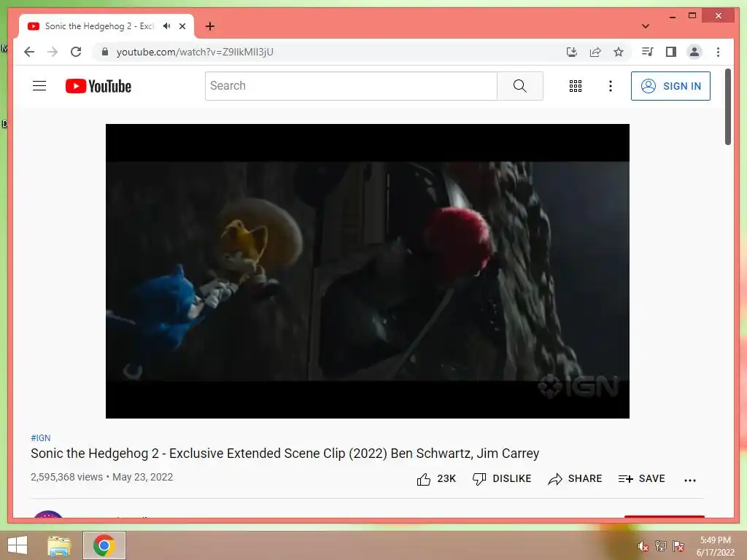This screenshot has width=747, height=560.
Task: Mute the Sonic the Hedgehog 2 tab
Action: tap(166, 26)
